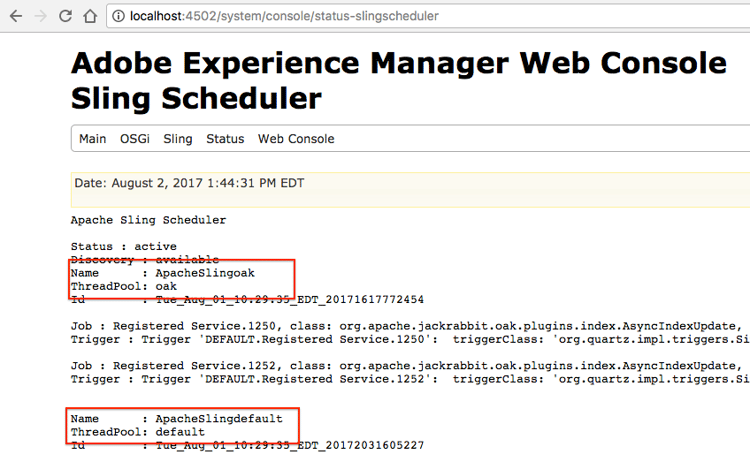Viewport: 750px width, 462px height.
Task: Open the Status menu
Action: tap(225, 139)
